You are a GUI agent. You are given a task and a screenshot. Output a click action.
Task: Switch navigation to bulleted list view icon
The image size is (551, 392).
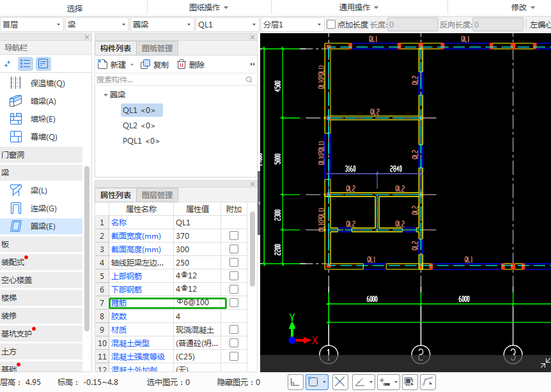point(26,63)
